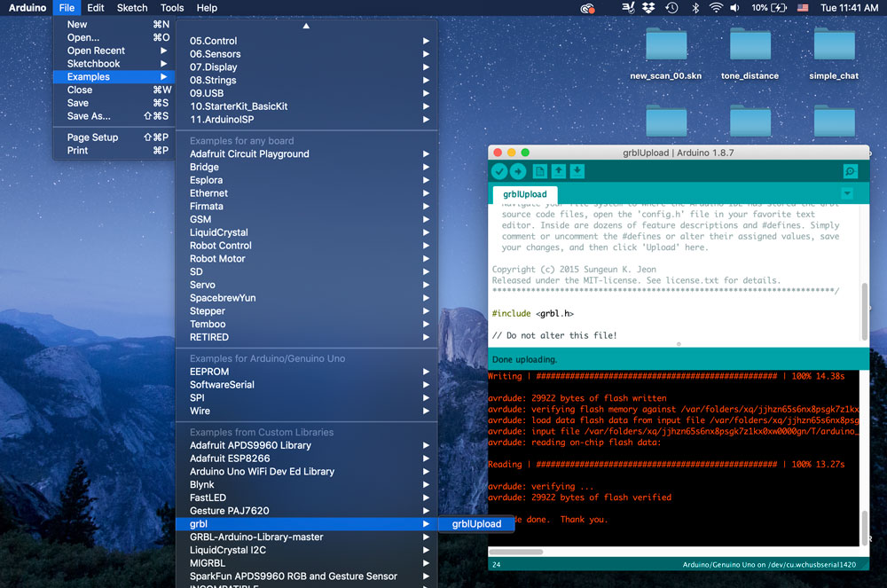This screenshot has height=588, width=887.
Task: Open the new_scan_00.skn desktop folder
Action: (666, 54)
